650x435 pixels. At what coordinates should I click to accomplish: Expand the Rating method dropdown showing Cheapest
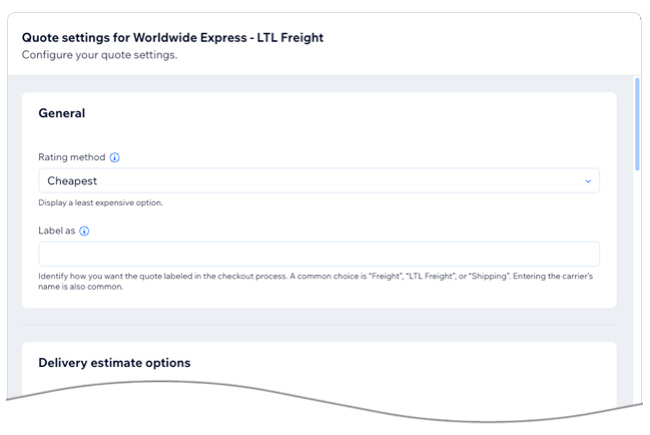319,181
